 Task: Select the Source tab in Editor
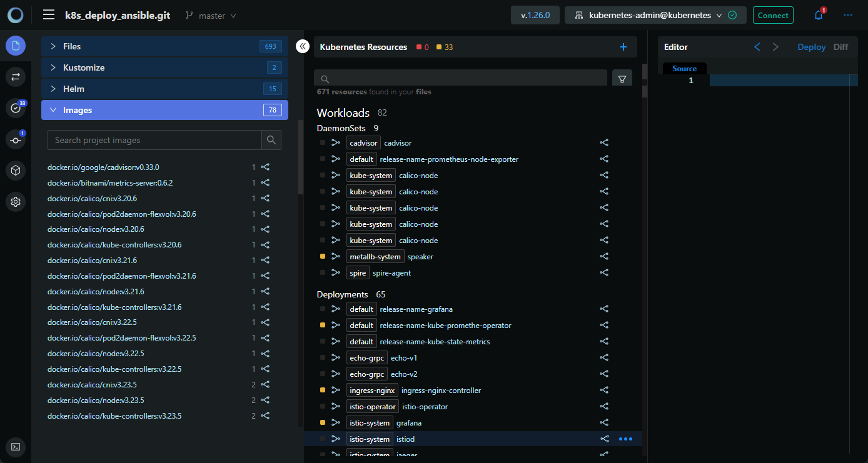click(684, 69)
